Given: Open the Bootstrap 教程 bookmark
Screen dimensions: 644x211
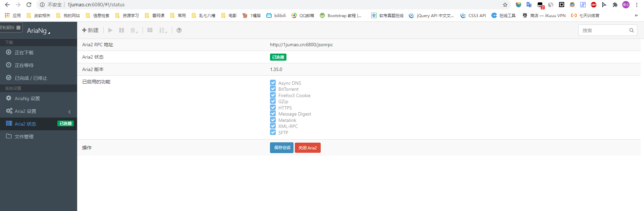Looking at the screenshot, I should click(x=341, y=15).
